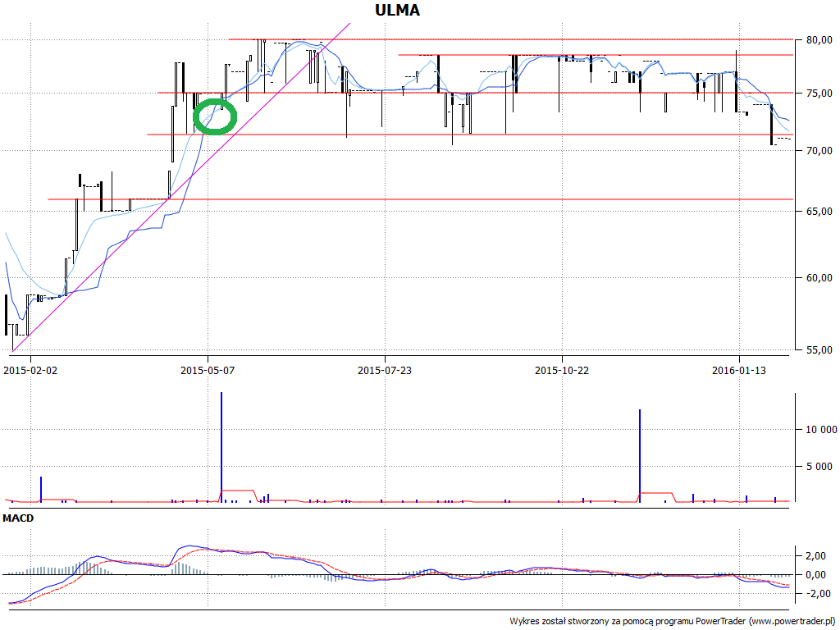Click the 2016-01-13 date label
This screenshot has height=630, width=840.
pyautogui.click(x=739, y=370)
